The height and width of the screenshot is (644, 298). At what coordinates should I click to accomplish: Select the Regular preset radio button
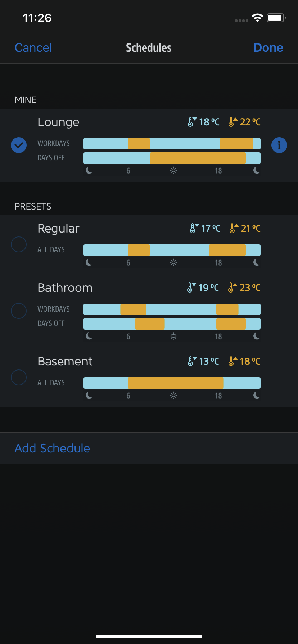coord(19,244)
